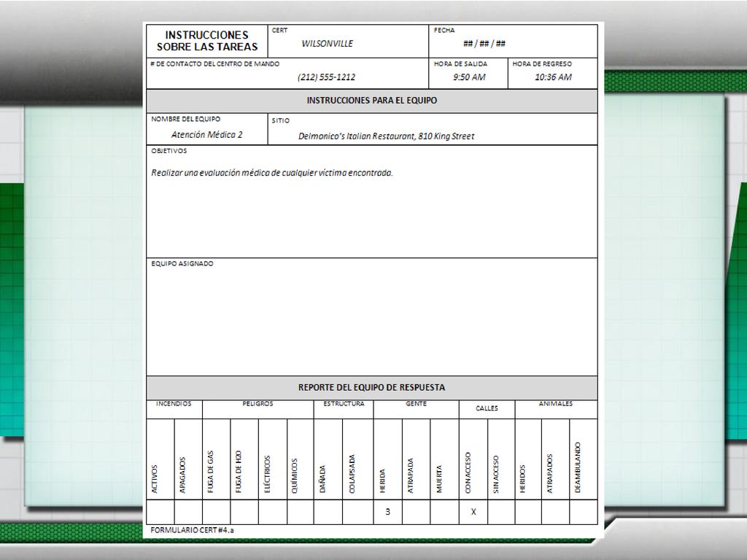The image size is (747, 560).
Task: Click the MUERTA column label
Action: [438, 479]
